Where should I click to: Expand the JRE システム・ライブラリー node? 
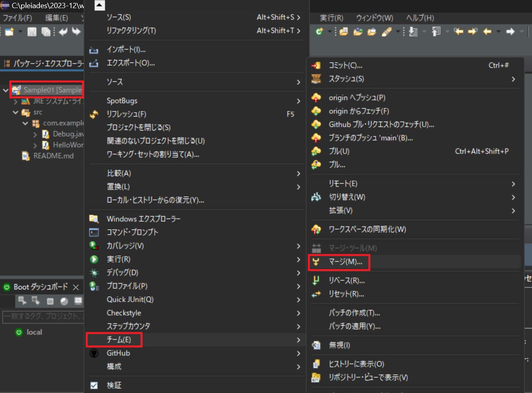[15, 102]
